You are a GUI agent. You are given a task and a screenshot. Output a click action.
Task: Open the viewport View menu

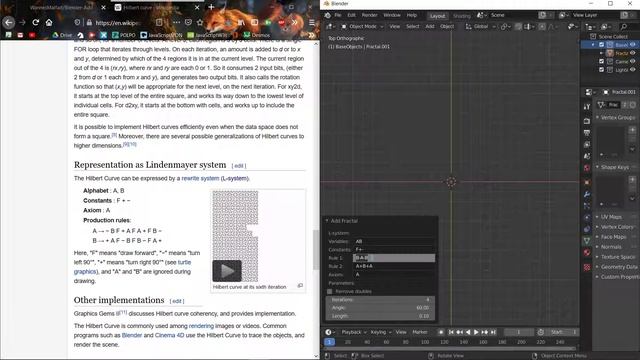coord(395,27)
